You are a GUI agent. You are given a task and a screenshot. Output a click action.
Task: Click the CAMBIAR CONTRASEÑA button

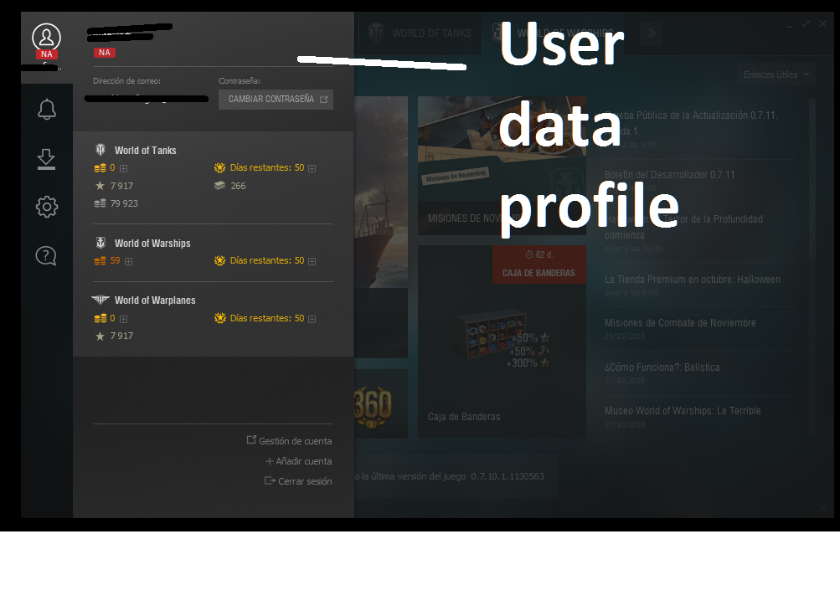[x=276, y=100]
